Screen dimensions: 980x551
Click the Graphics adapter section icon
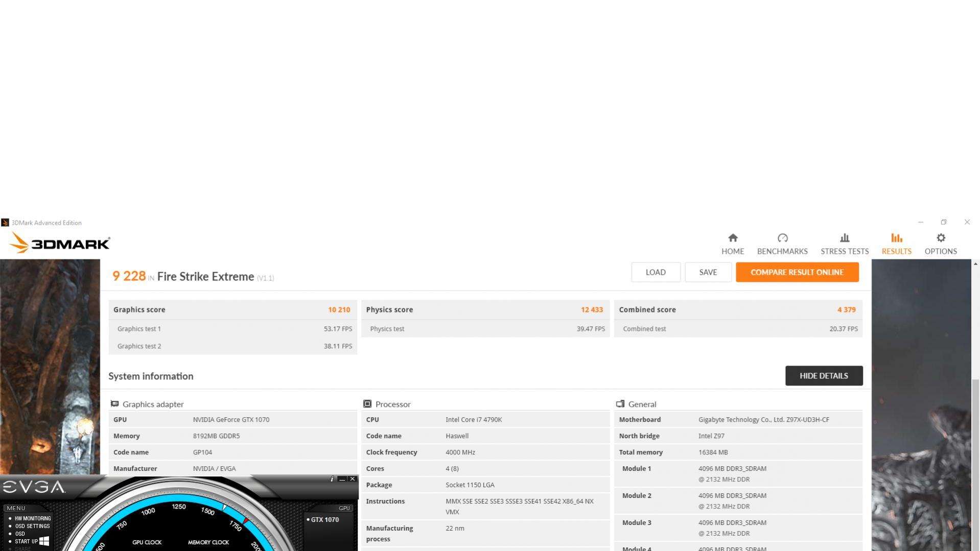pyautogui.click(x=114, y=404)
